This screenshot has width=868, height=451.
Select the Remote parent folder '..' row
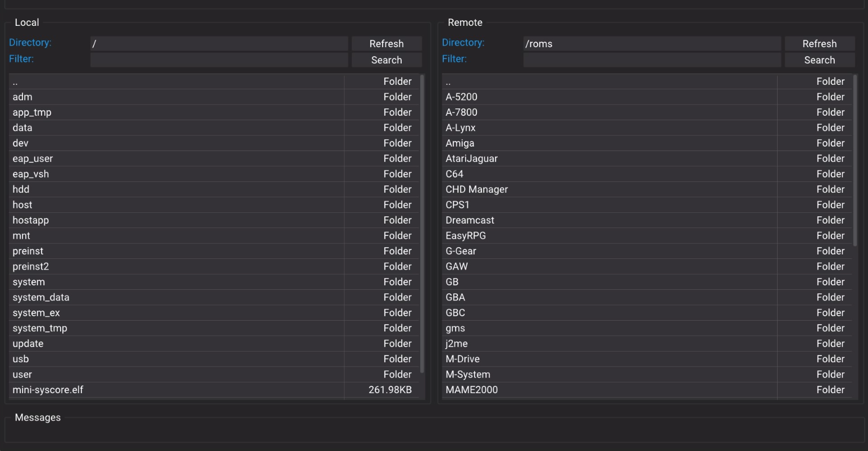point(647,81)
